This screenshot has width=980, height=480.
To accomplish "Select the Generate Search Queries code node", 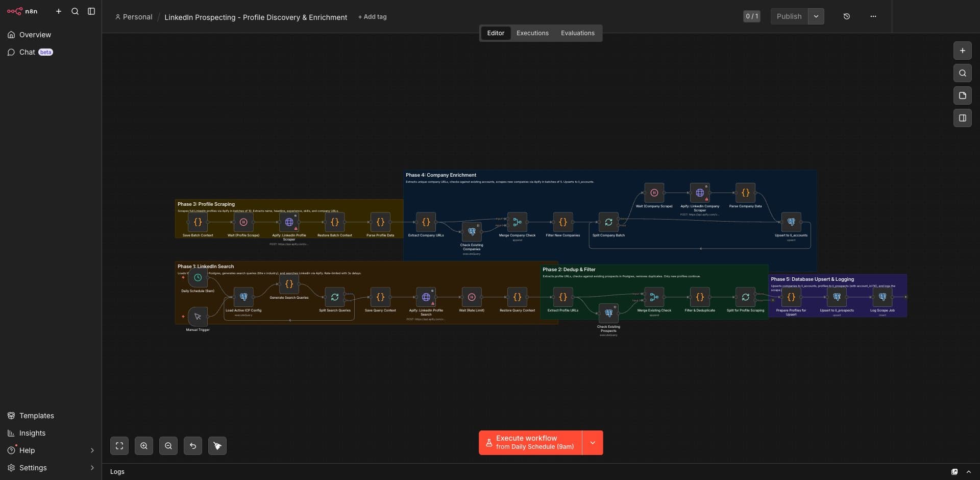I will [x=289, y=284].
